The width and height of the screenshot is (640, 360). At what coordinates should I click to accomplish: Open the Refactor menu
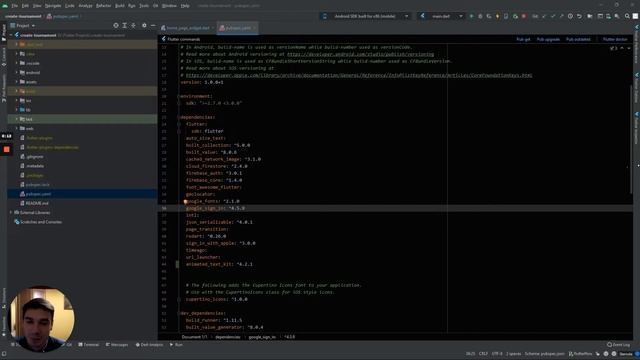click(x=103, y=6)
